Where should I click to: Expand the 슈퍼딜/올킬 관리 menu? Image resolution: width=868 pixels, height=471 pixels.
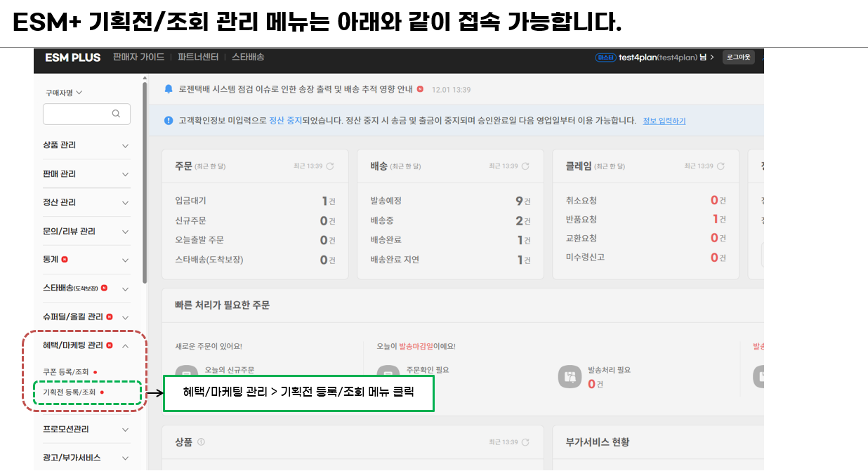pos(86,317)
